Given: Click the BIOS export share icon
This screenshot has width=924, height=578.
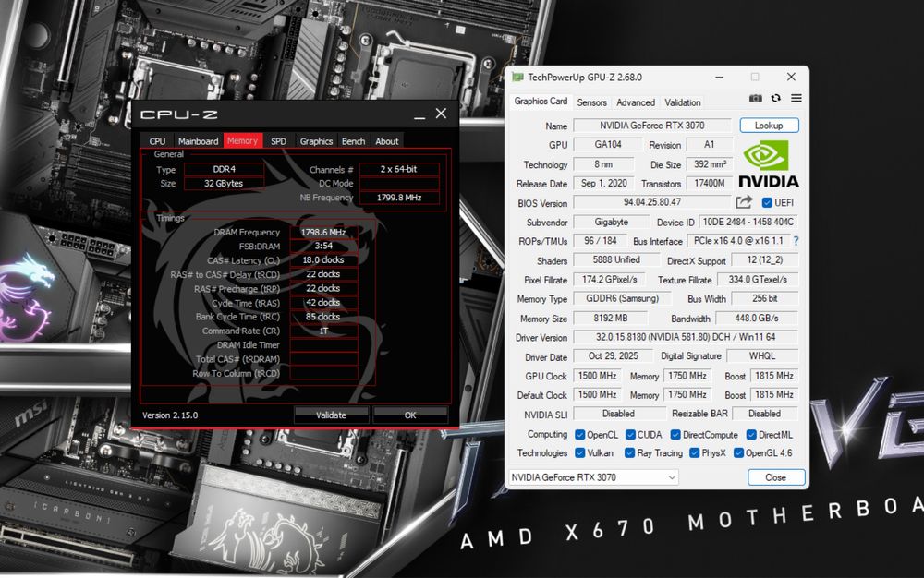Looking at the screenshot, I should tap(744, 202).
